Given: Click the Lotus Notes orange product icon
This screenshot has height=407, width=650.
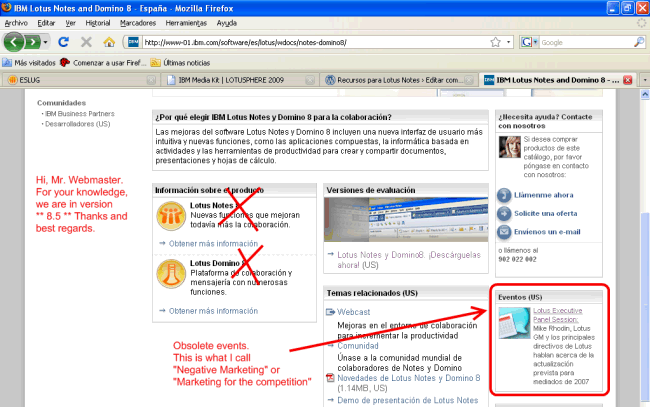Looking at the screenshot, I should (x=171, y=216).
